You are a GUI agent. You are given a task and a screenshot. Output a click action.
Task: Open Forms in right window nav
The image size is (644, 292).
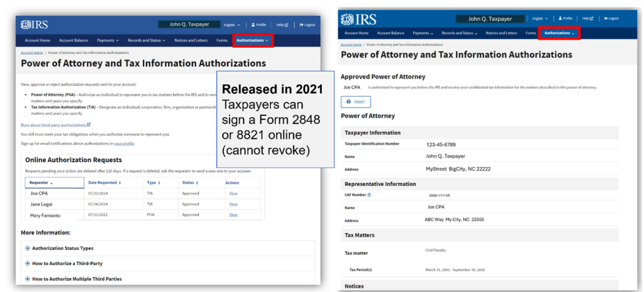[x=531, y=33]
